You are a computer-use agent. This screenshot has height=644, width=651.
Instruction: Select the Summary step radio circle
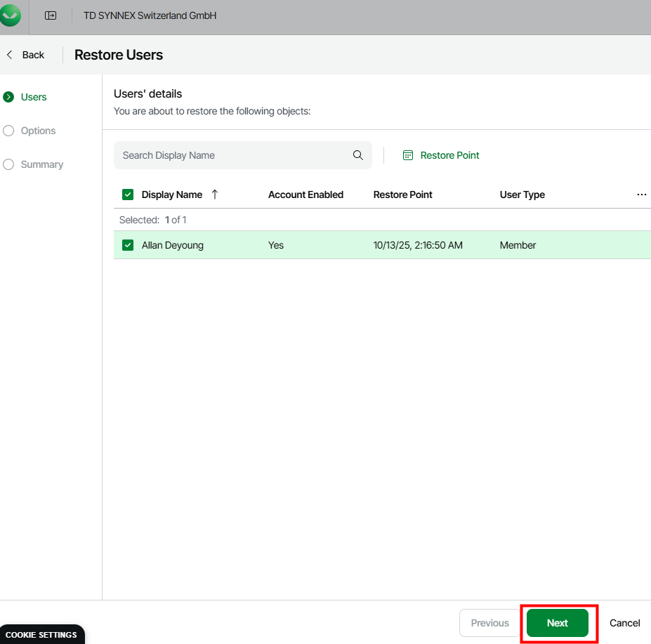point(8,164)
